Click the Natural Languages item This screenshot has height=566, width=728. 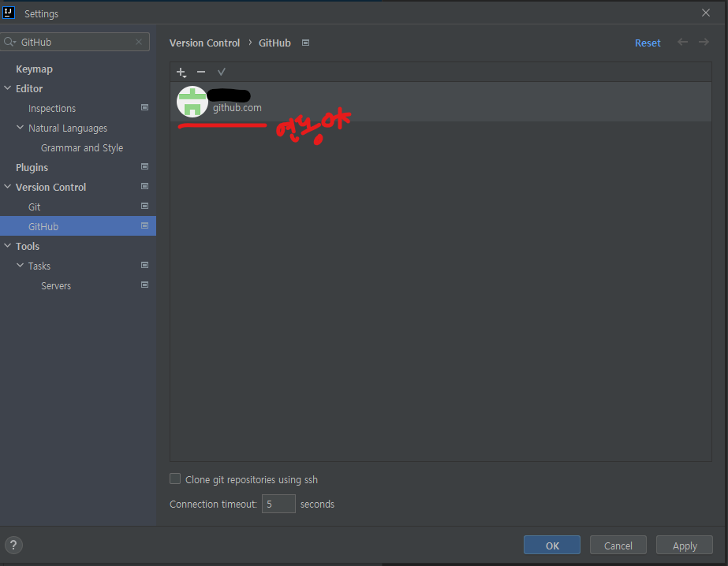[68, 128]
